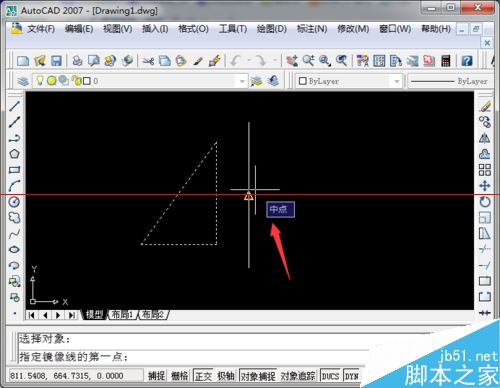Toggle 栅格 grid display
The image size is (500, 388).
pyautogui.click(x=180, y=376)
